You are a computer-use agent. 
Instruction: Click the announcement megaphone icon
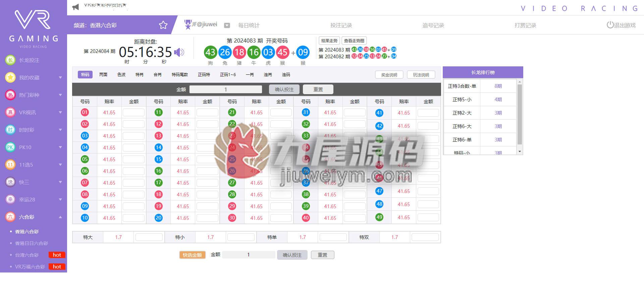tap(76, 7)
